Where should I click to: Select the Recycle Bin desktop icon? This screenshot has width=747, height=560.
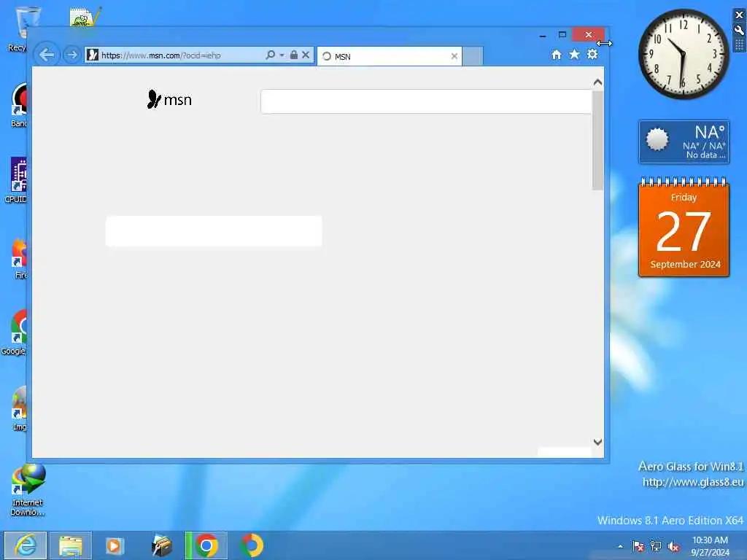(x=17, y=28)
